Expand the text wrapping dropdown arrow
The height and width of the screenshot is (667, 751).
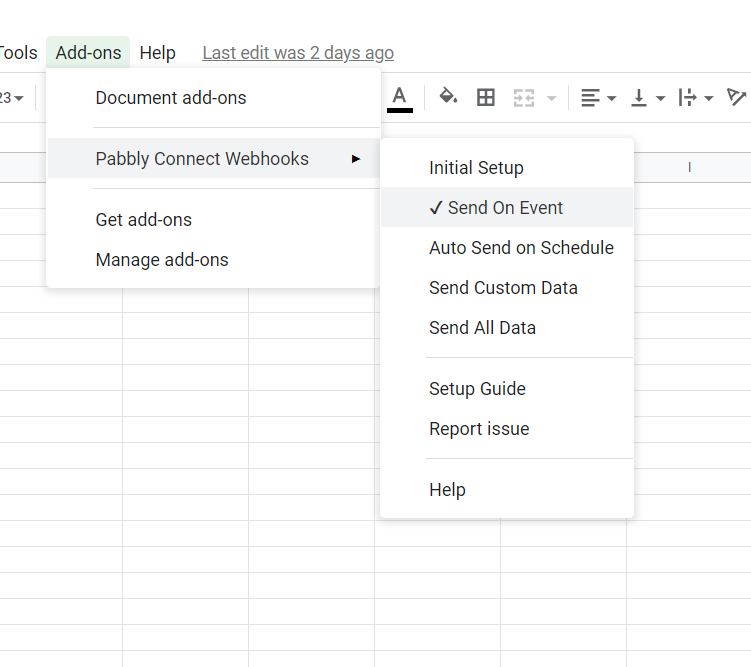(709, 99)
